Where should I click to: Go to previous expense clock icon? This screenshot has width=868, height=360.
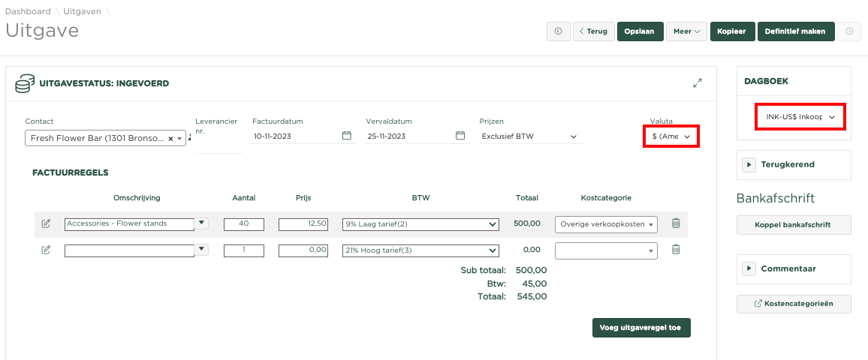558,31
